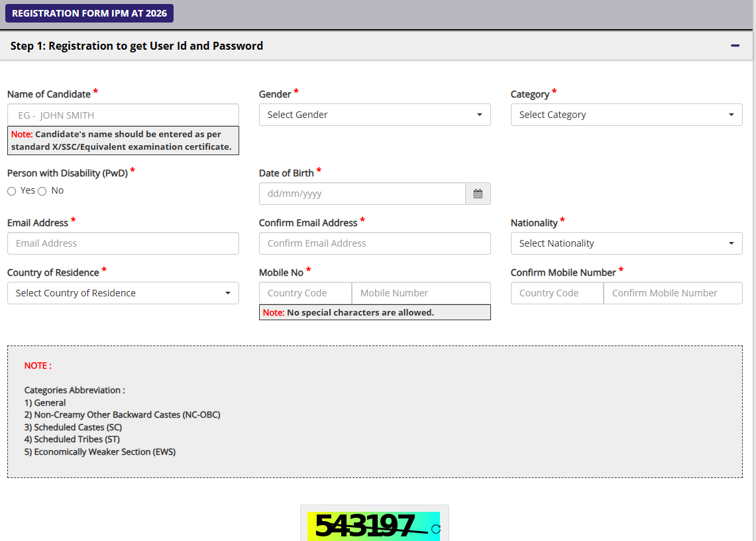Click the Mobile Number input field
The width and height of the screenshot is (756, 541).
coord(421,293)
